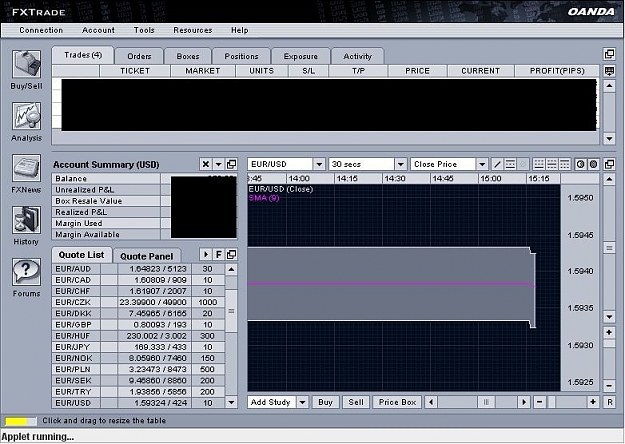The image size is (625, 444).
Task: Click the F button in the Quote List header
Action: tap(218, 254)
